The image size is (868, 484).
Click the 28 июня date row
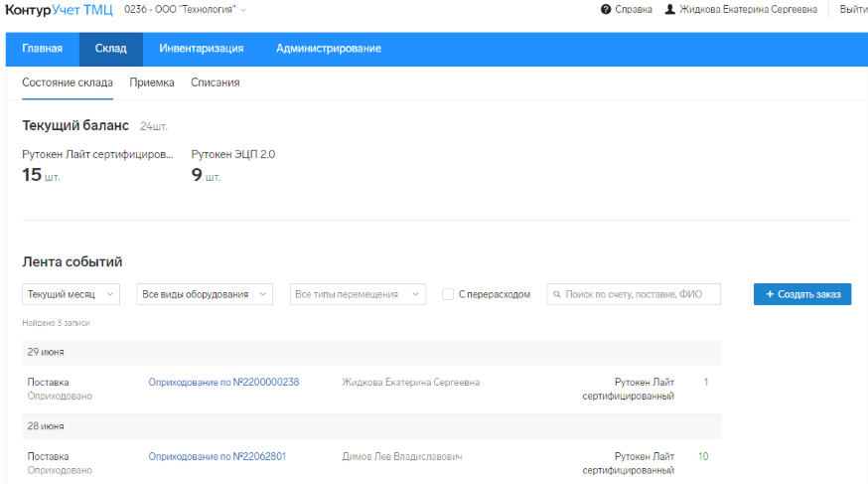click(372, 426)
